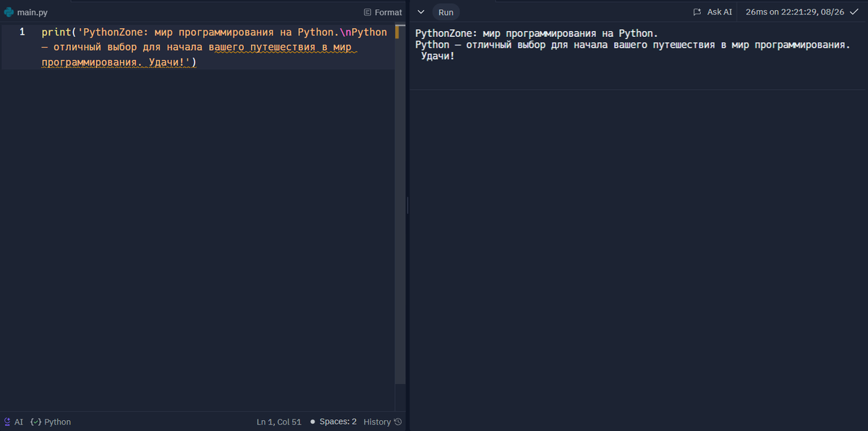
Task: Place cursor inside the print statement
Action: [x=145, y=32]
